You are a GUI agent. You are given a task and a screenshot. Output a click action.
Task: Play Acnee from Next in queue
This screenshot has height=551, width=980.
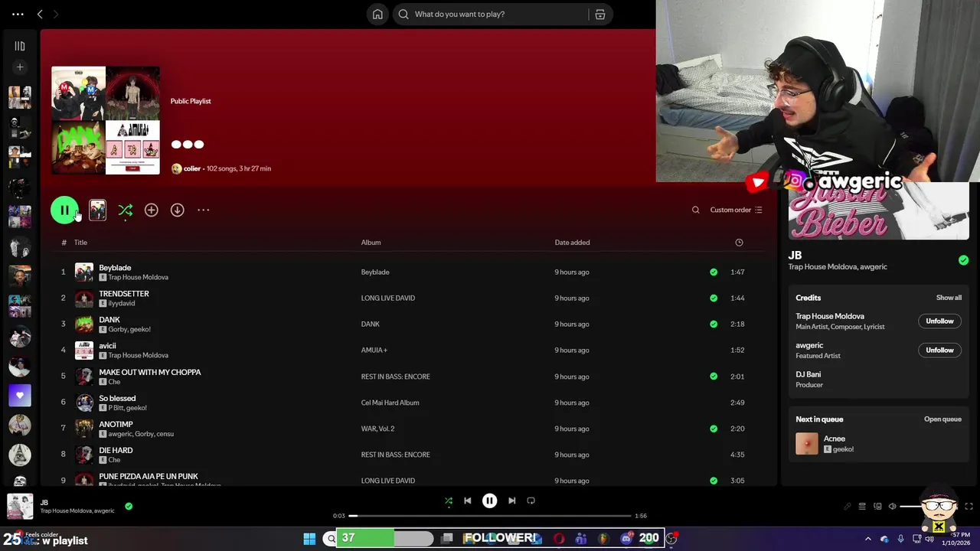tap(835, 439)
